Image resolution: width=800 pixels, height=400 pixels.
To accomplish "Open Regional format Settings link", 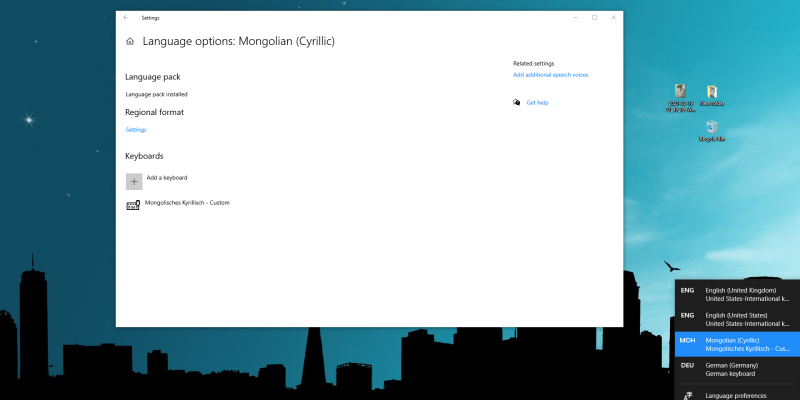I will coord(136,130).
